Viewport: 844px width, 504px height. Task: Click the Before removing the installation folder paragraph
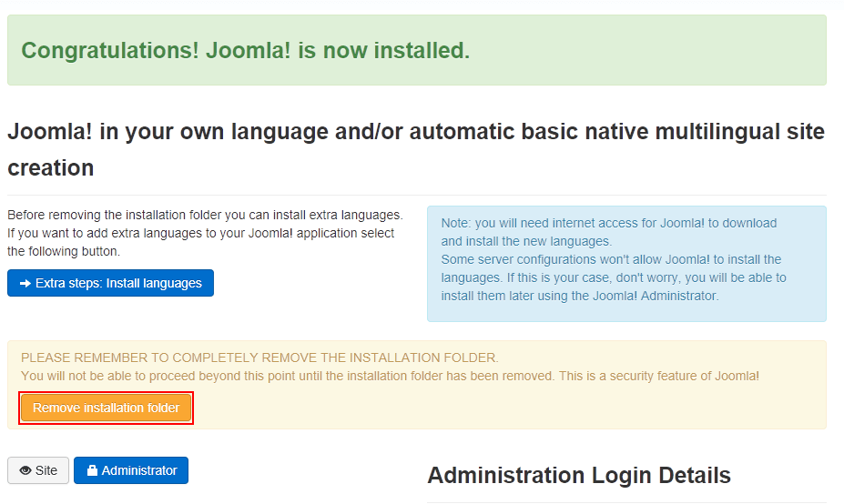[205, 233]
